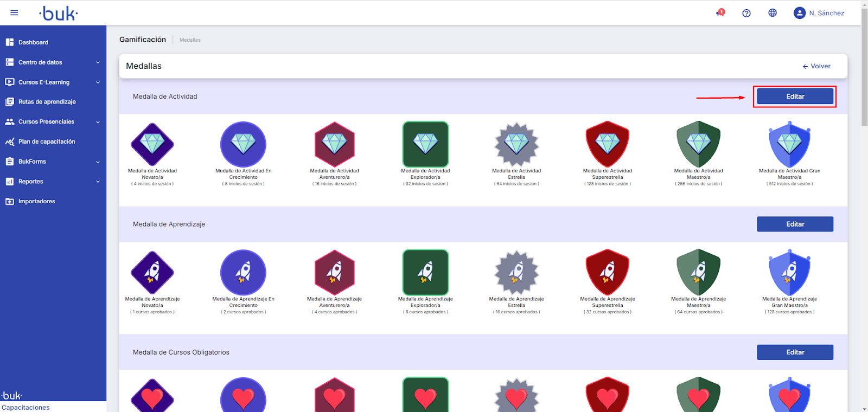Image resolution: width=868 pixels, height=412 pixels.
Task: Go back using the Volver link
Action: [x=816, y=66]
